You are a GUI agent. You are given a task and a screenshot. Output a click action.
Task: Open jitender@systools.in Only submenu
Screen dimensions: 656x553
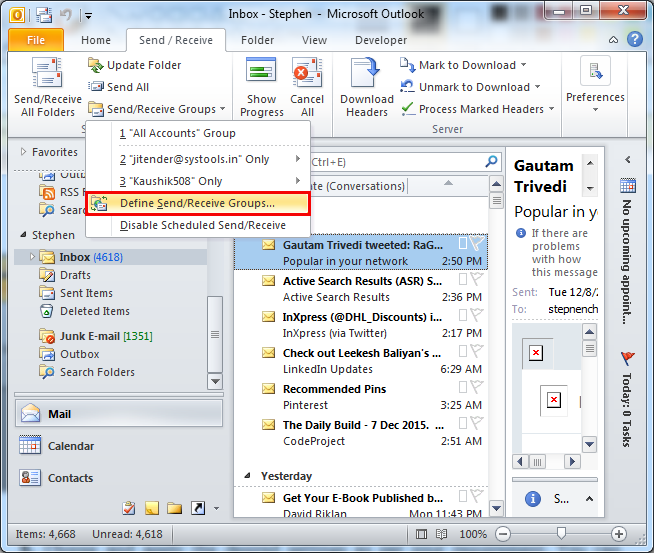198,159
